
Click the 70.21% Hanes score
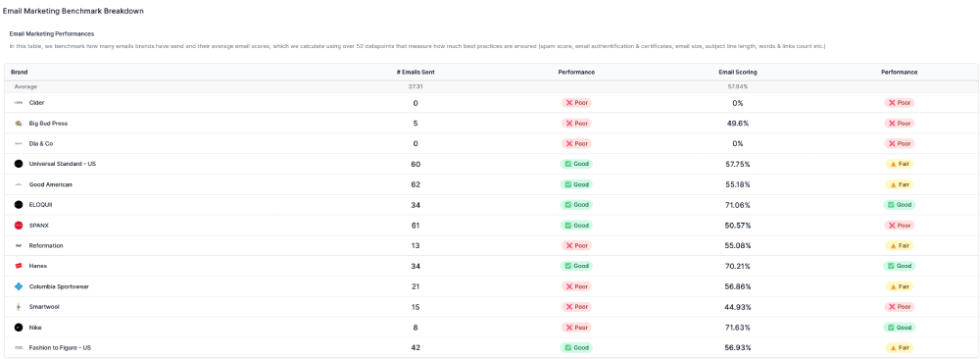738,266
